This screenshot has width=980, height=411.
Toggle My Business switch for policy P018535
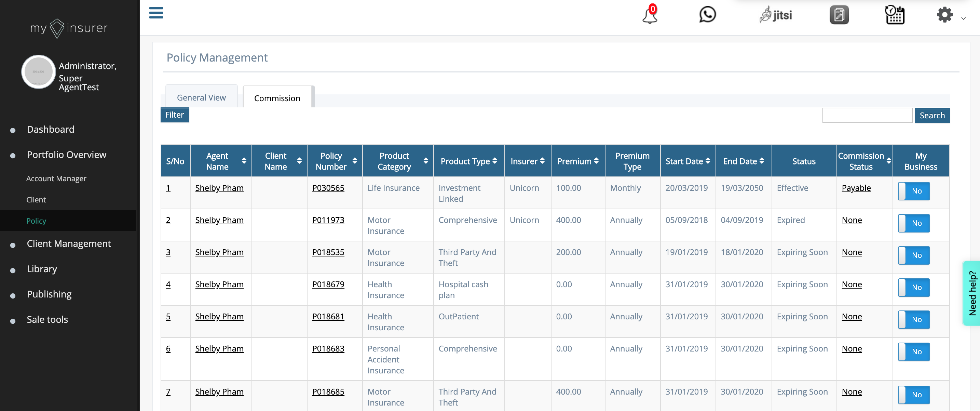tap(913, 255)
